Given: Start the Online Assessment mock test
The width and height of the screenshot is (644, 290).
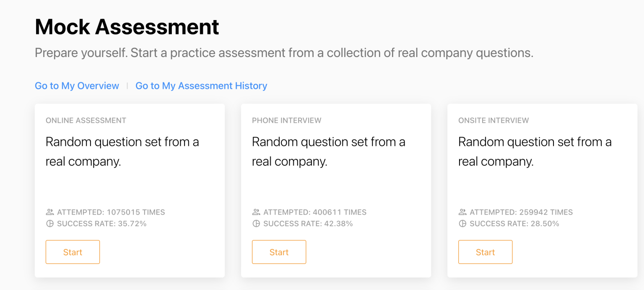Looking at the screenshot, I should point(73,252).
